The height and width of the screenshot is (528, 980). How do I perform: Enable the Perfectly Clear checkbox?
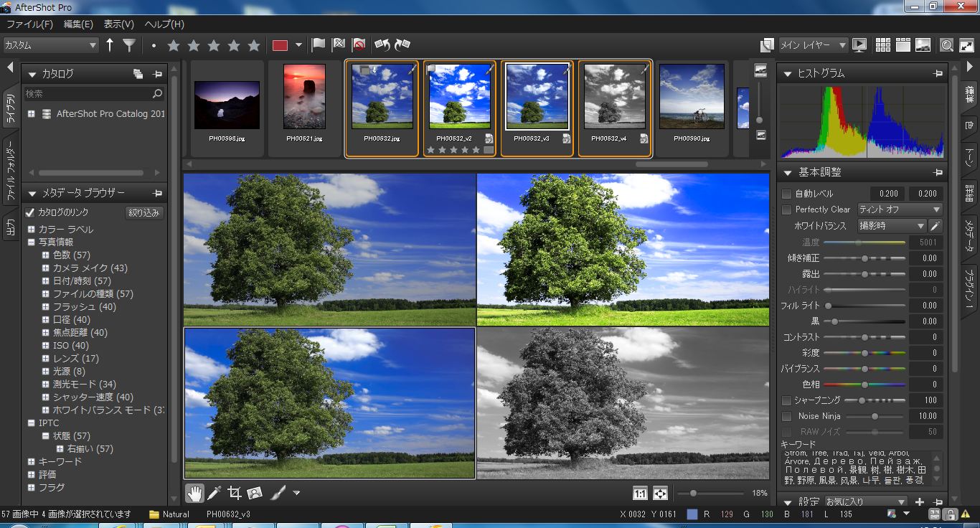tap(786, 209)
